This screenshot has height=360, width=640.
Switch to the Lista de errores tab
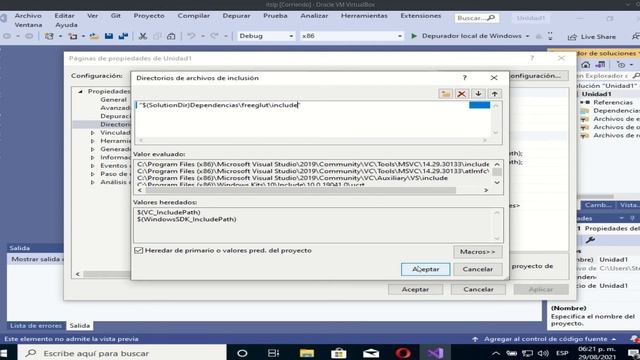36,326
